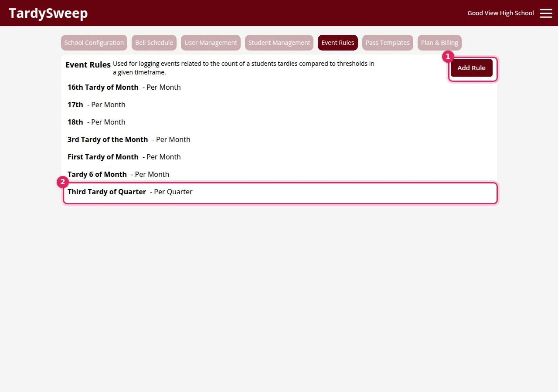
Task: Open the First Tardy of Month rule
Action: [x=279, y=157]
